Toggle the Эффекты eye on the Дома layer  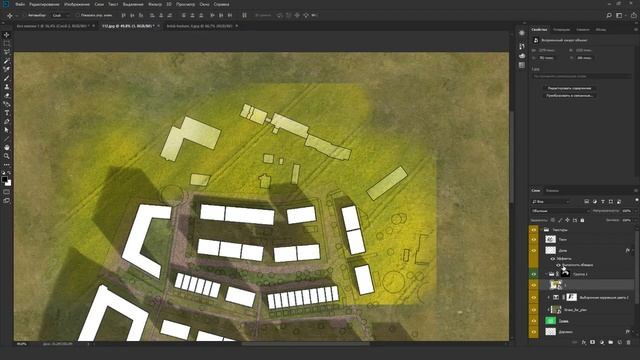552,259
